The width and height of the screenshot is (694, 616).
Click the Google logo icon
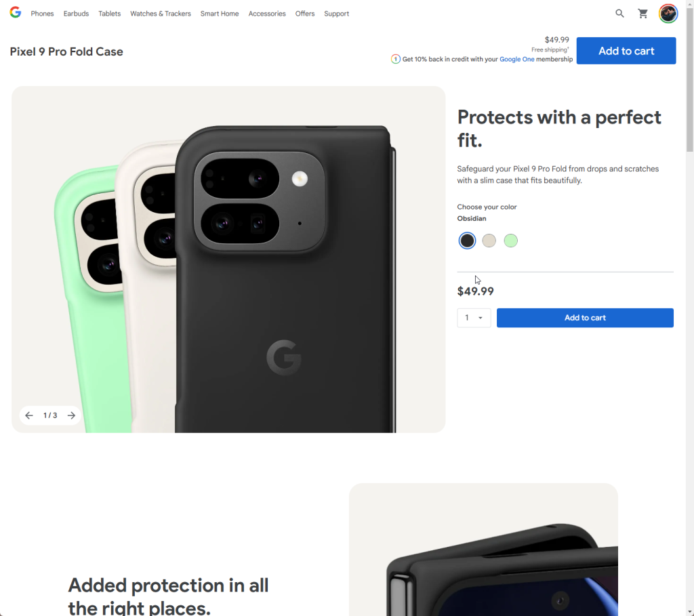click(x=15, y=13)
